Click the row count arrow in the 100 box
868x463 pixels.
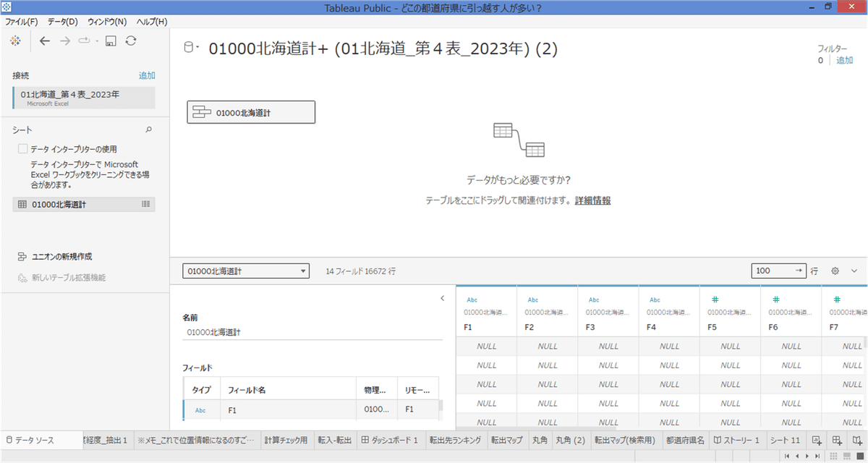(799, 271)
